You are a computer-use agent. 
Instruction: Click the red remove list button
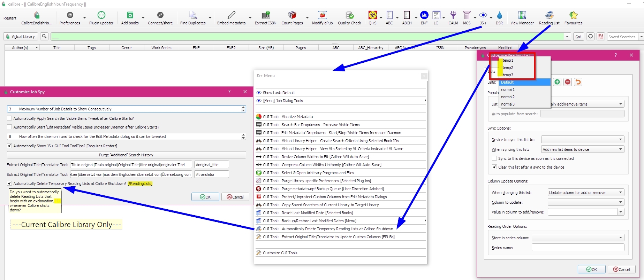pyautogui.click(x=568, y=82)
